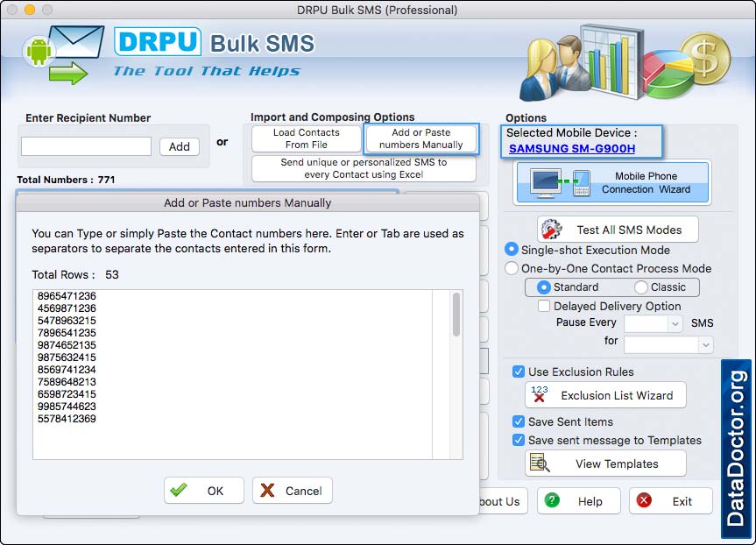
Task: Select the number 4569871236
Action: tap(67, 308)
